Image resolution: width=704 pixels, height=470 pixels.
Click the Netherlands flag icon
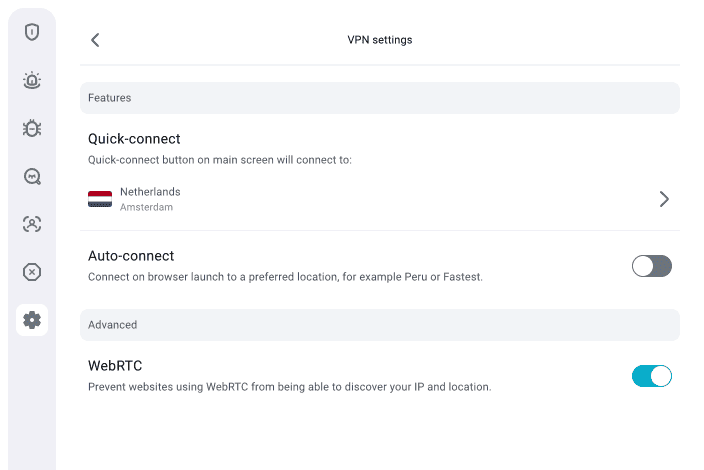(x=100, y=199)
